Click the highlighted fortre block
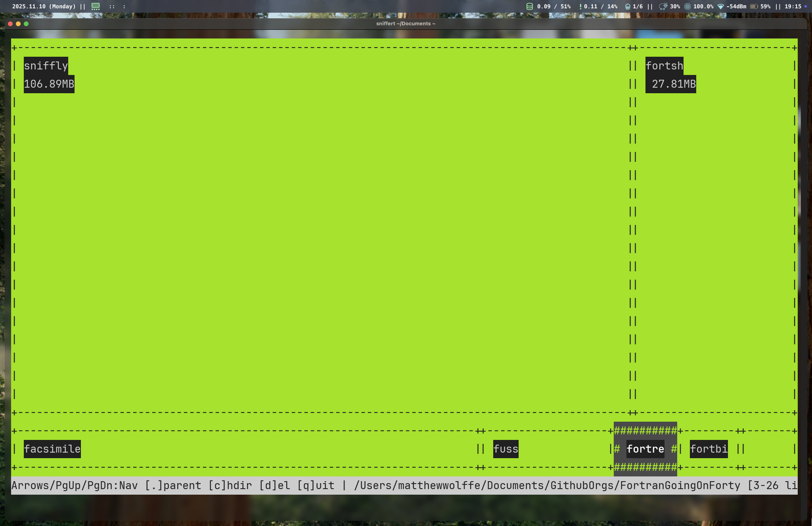 [645, 449]
